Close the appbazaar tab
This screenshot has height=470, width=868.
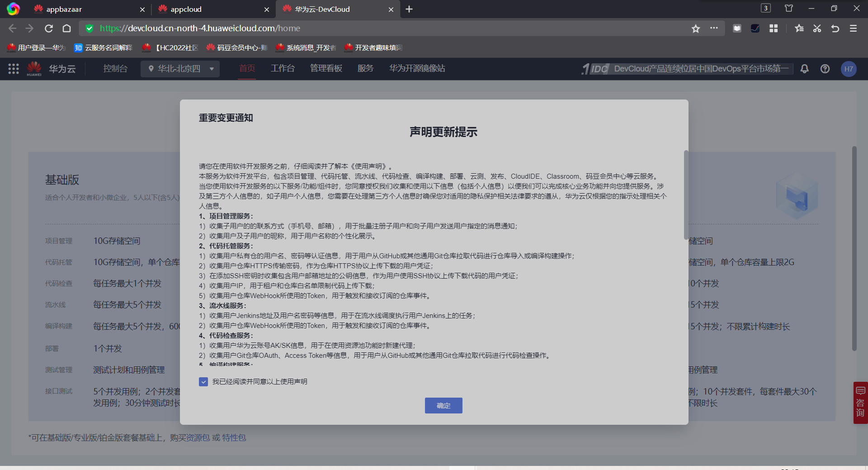(142, 9)
